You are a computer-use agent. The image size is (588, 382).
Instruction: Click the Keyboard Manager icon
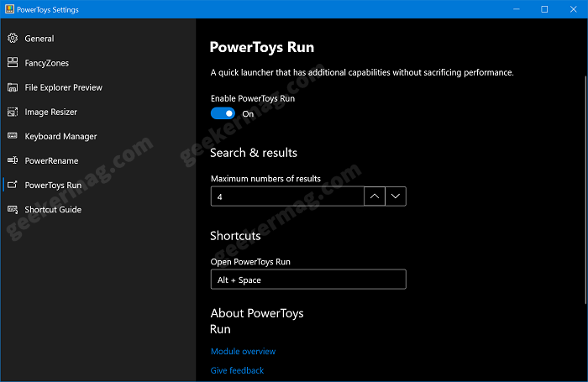[x=13, y=136]
